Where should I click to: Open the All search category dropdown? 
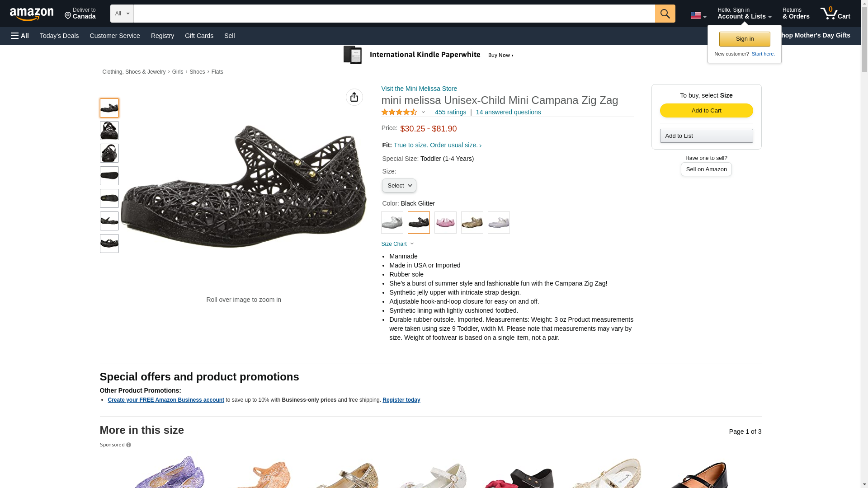(x=122, y=14)
